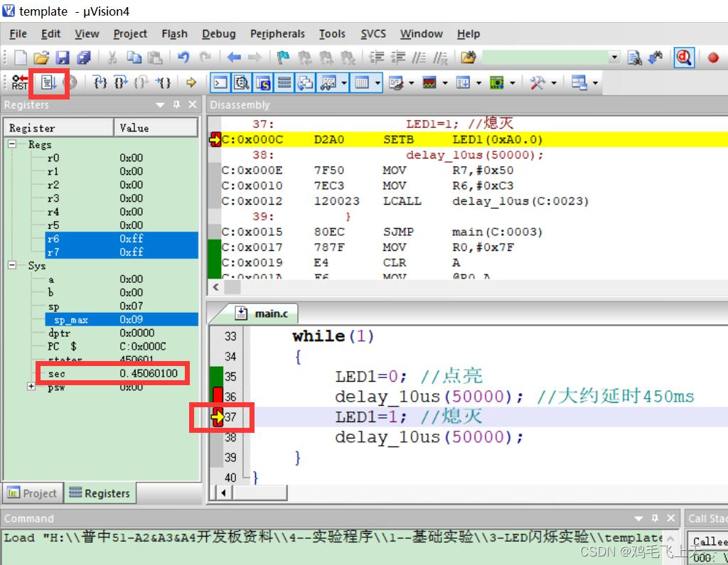Open the SVCS menu
The image size is (728, 565).
(373, 34)
